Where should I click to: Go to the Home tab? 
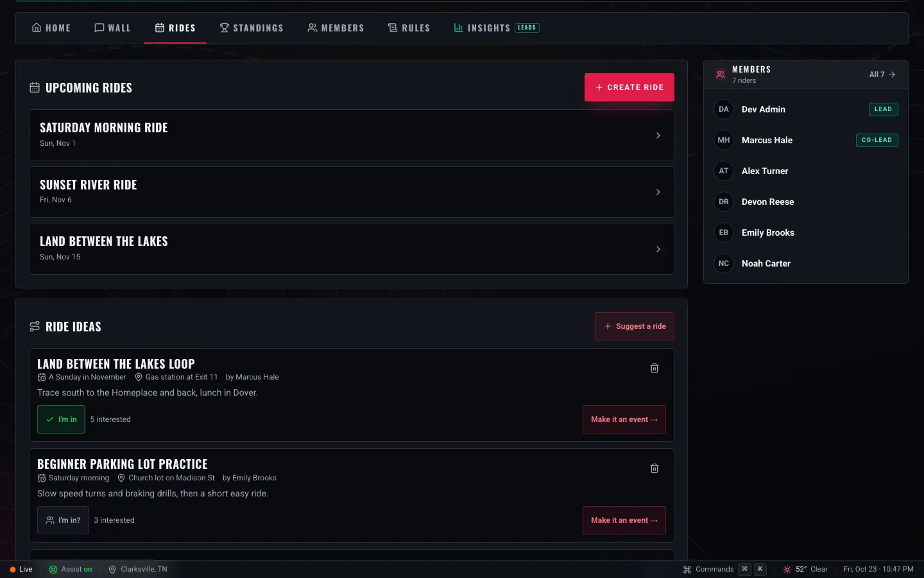coord(51,28)
